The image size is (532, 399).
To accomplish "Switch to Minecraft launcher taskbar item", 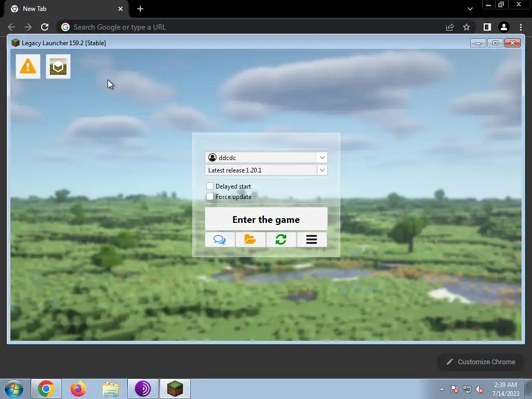I will [175, 389].
